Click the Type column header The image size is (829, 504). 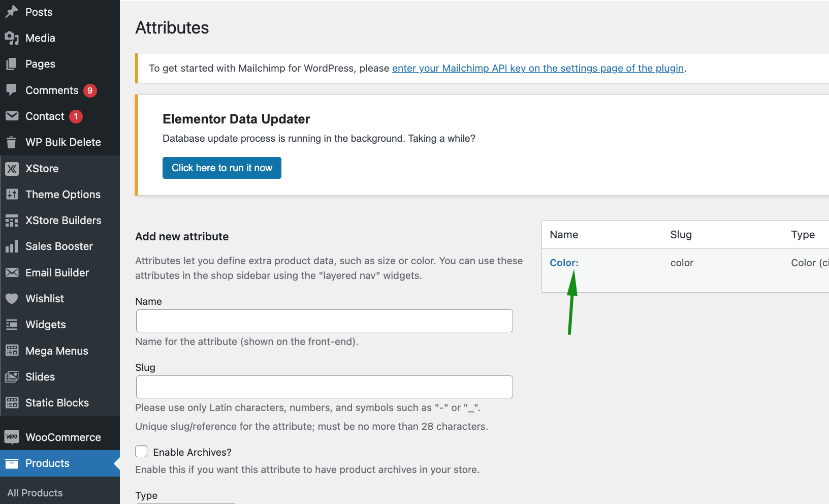(803, 235)
